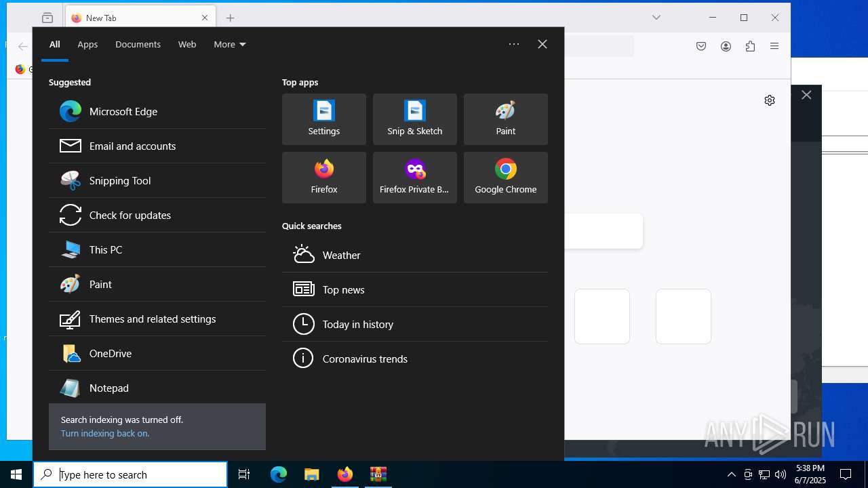Viewport: 868px width, 488px height.
Task: Close the search panel
Action: click(542, 44)
